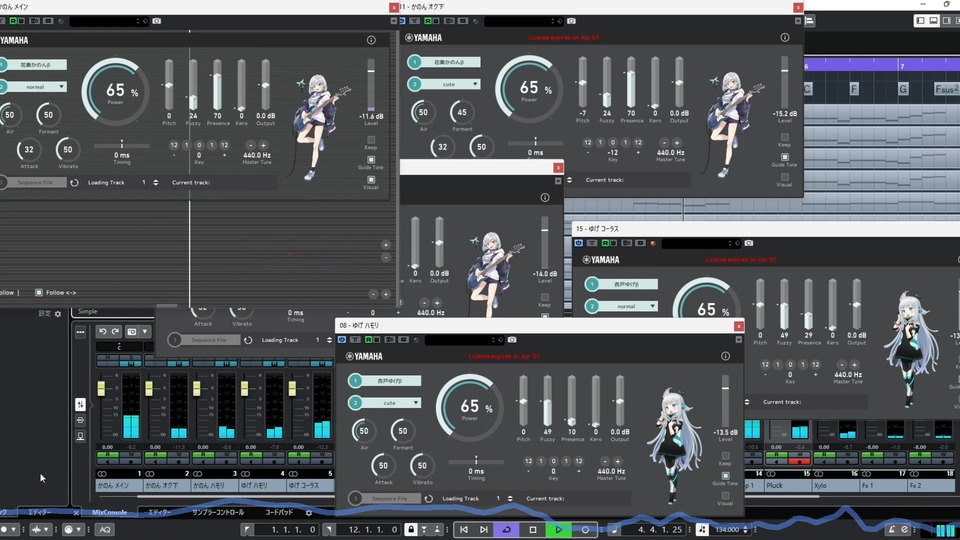Click redo icon in MixConsole toolbar
Image resolution: width=960 pixels, height=540 pixels.
(115, 331)
